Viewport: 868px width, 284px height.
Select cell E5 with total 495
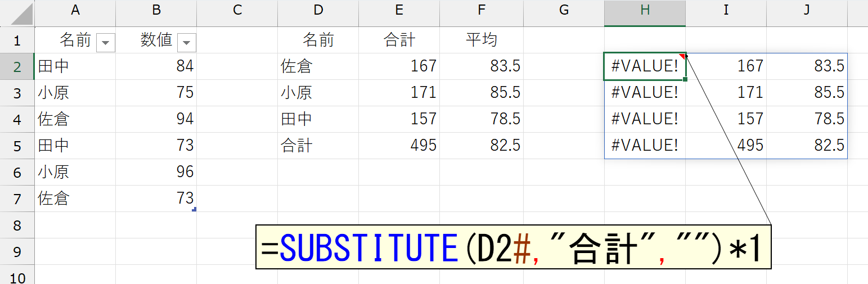[399, 146]
